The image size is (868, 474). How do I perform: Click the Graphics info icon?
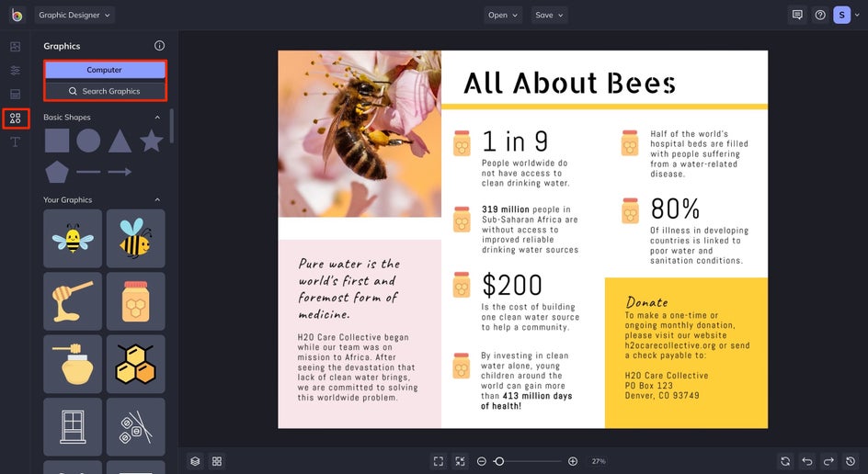point(159,46)
